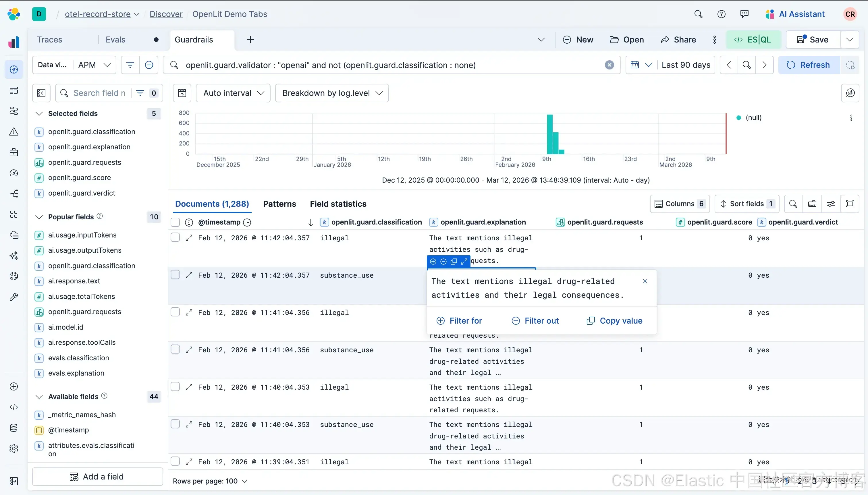Click the query search input field
The width and height of the screenshot is (868, 495).
click(x=391, y=65)
